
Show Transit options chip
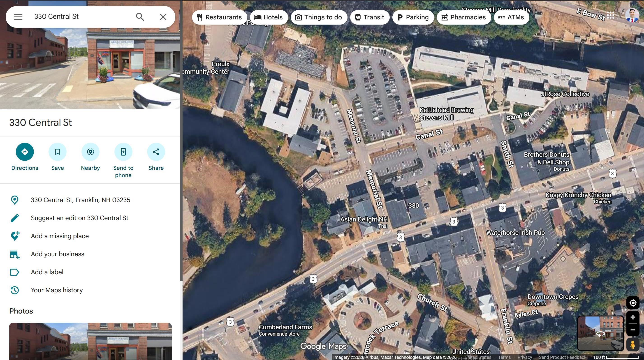pyautogui.click(x=370, y=17)
